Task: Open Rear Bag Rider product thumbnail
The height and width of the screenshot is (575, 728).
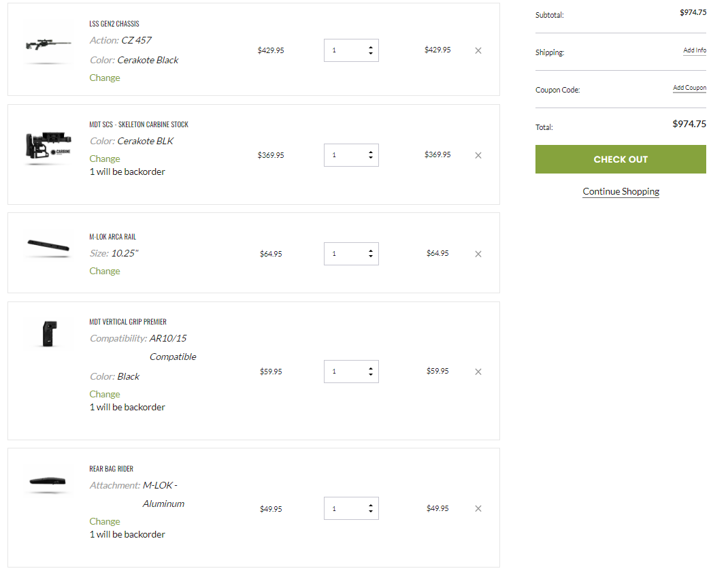Action: 48,481
